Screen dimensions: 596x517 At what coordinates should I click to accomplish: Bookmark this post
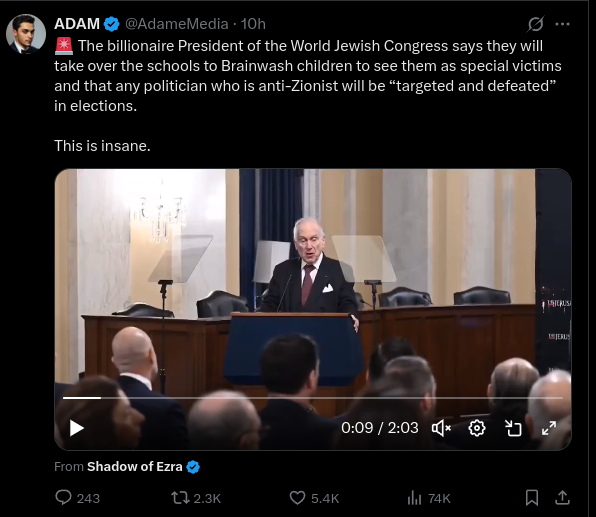point(532,498)
